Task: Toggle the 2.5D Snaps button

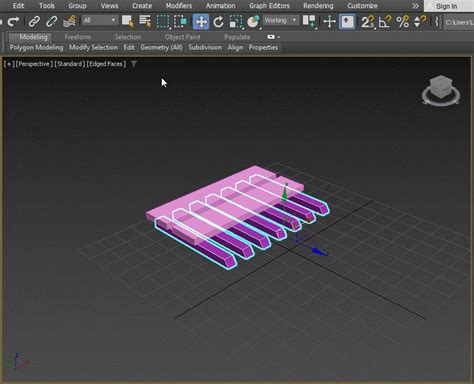Action: point(367,22)
